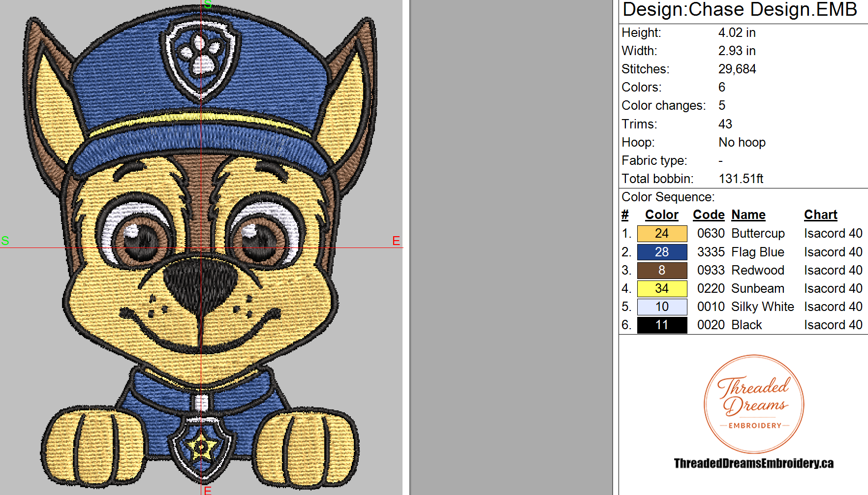The width and height of the screenshot is (868, 495).
Task: Select the Sunbeam color swatch 34
Action: 662,288
